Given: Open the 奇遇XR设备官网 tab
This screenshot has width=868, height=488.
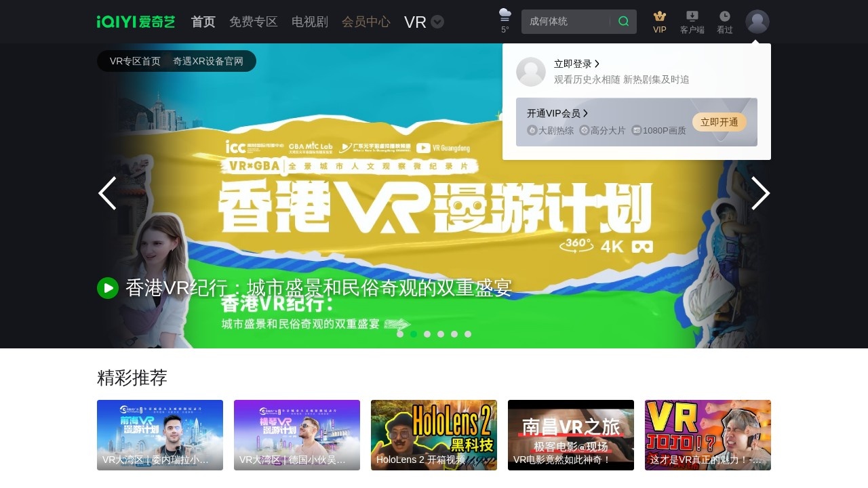Looking at the screenshot, I should tap(208, 61).
